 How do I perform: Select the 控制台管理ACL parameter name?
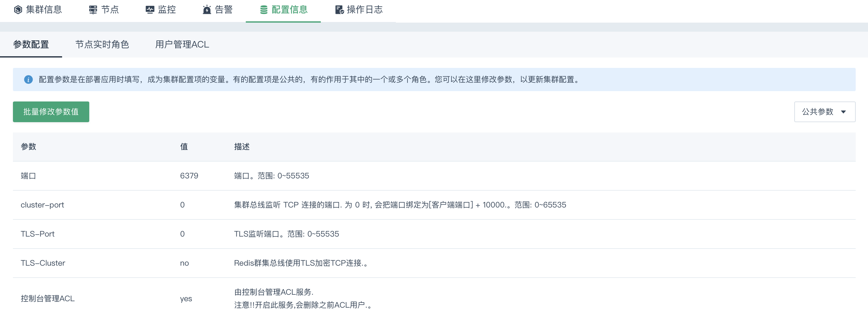tap(48, 299)
